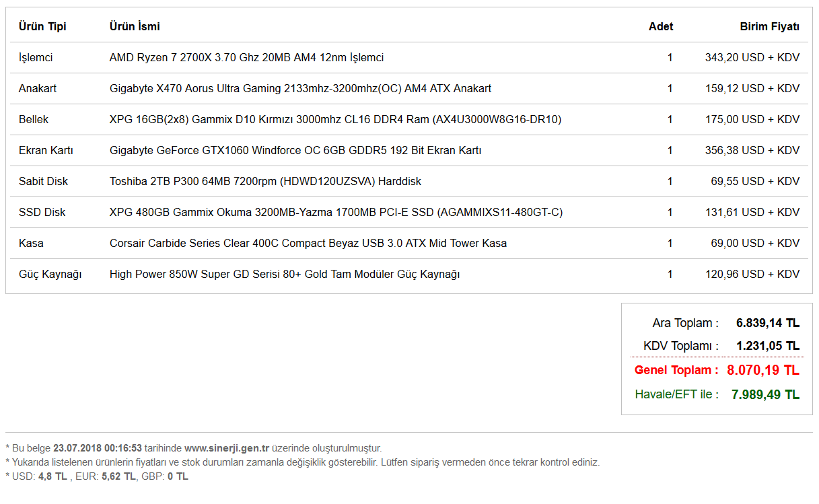Click the 23.07.2018 00:16:53 timestamp
This screenshot has width=819, height=504.
(x=98, y=448)
